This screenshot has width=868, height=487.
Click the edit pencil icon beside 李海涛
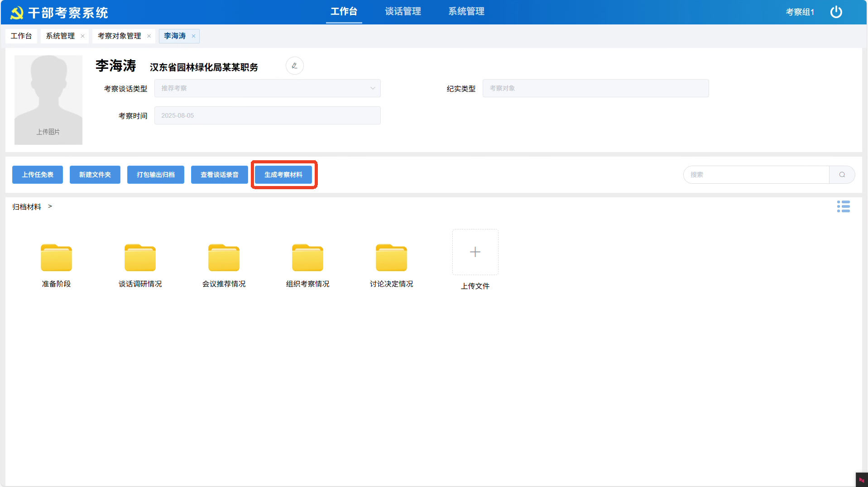294,66
